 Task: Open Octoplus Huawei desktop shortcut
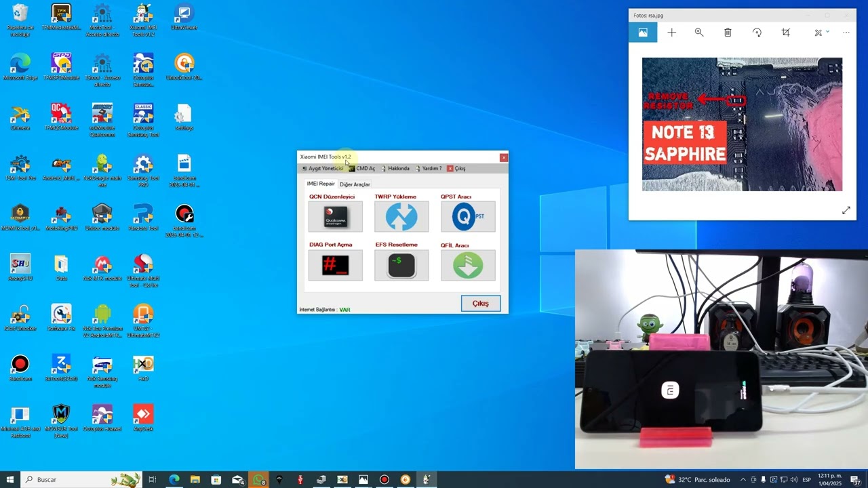pyautogui.click(x=102, y=418)
